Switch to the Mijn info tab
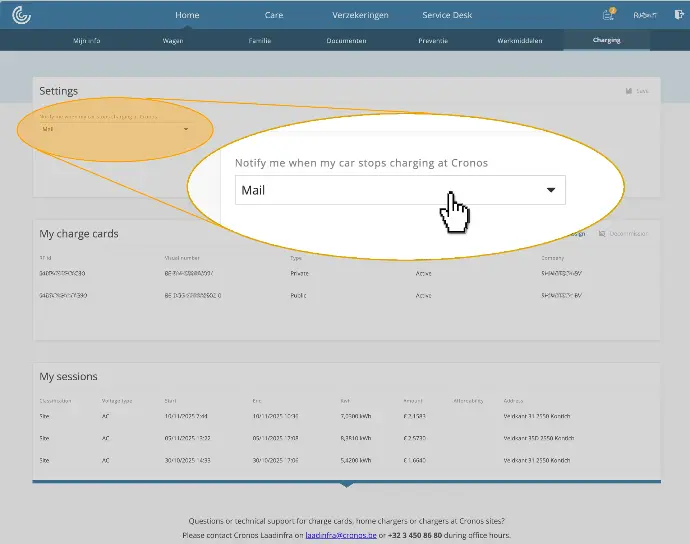The height and width of the screenshot is (544, 690). point(88,41)
